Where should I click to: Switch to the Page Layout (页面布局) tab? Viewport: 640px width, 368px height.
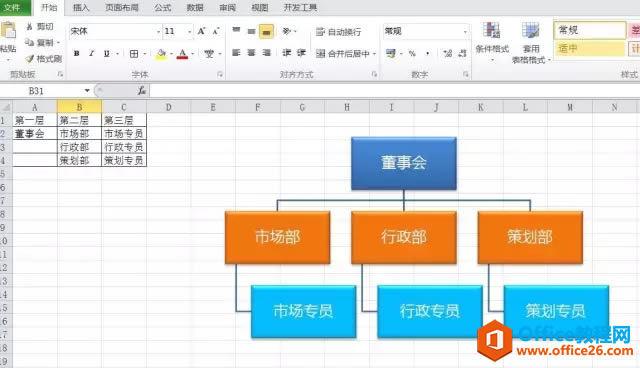[x=122, y=7]
